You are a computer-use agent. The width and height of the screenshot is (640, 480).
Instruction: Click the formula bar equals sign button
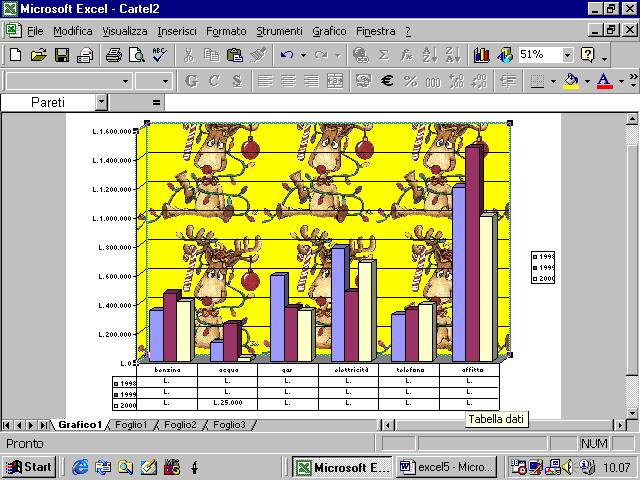(156, 102)
